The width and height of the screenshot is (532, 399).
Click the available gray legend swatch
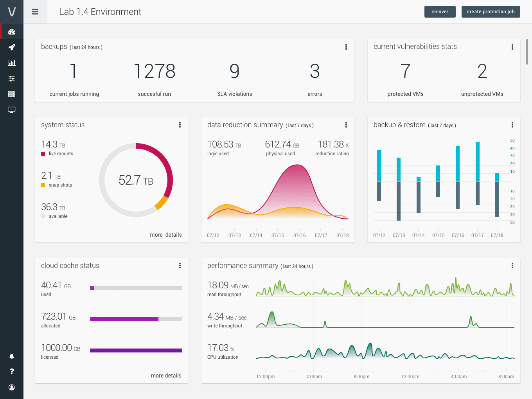pyautogui.click(x=43, y=216)
